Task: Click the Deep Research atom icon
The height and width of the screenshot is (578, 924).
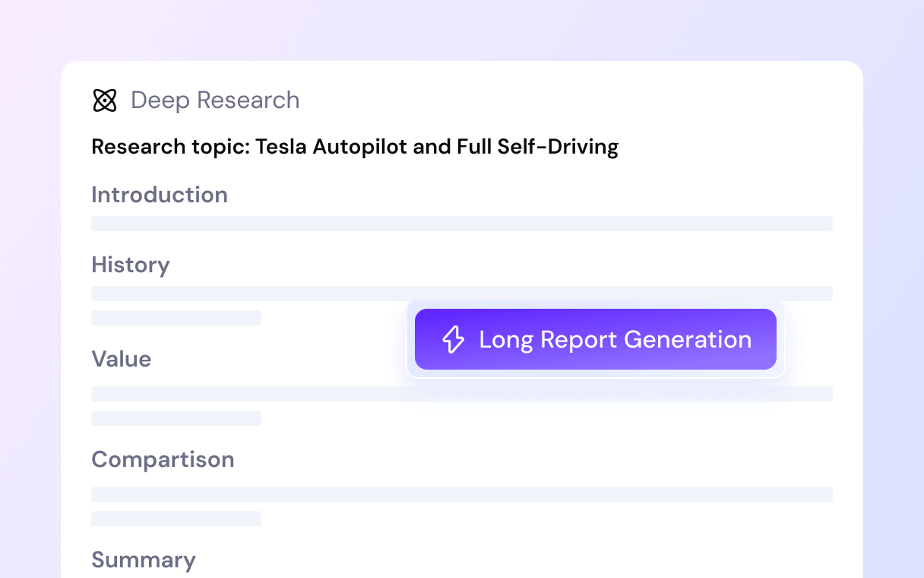Action: tap(104, 100)
